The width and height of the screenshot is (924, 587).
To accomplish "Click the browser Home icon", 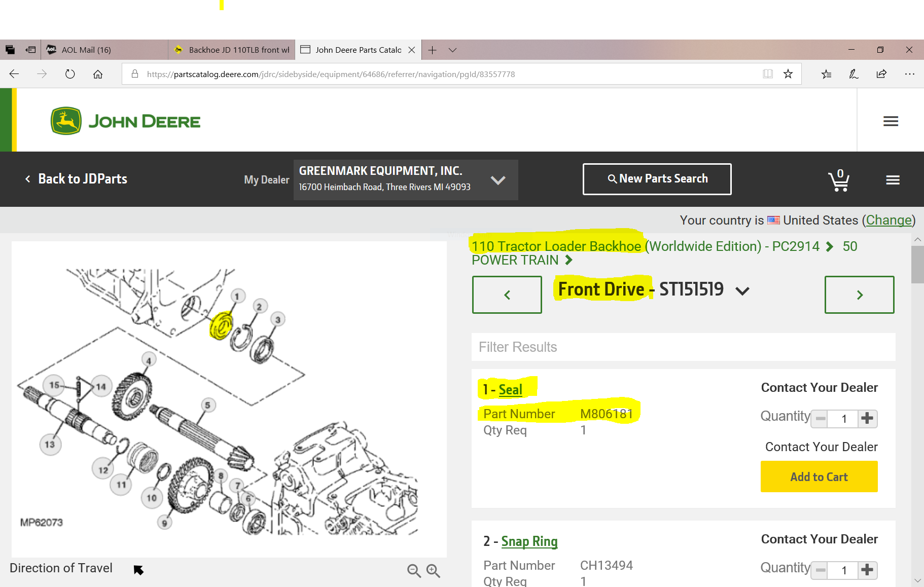I will point(98,74).
